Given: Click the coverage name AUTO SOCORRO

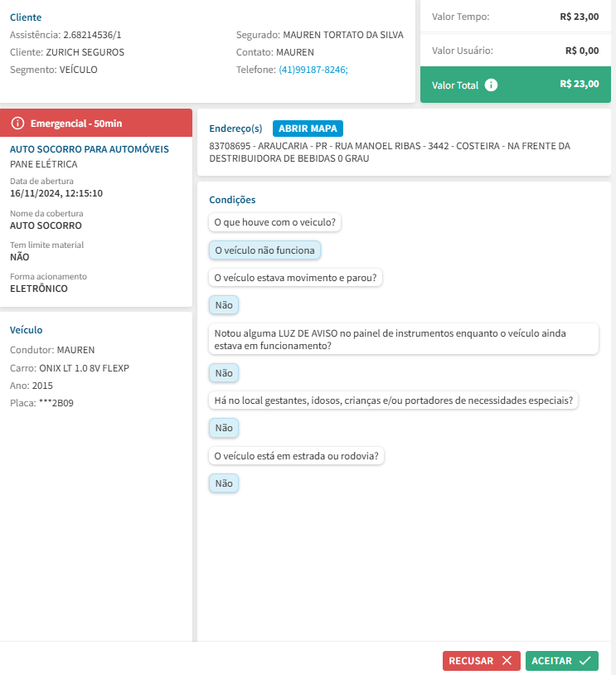Looking at the screenshot, I should pyautogui.click(x=46, y=226).
